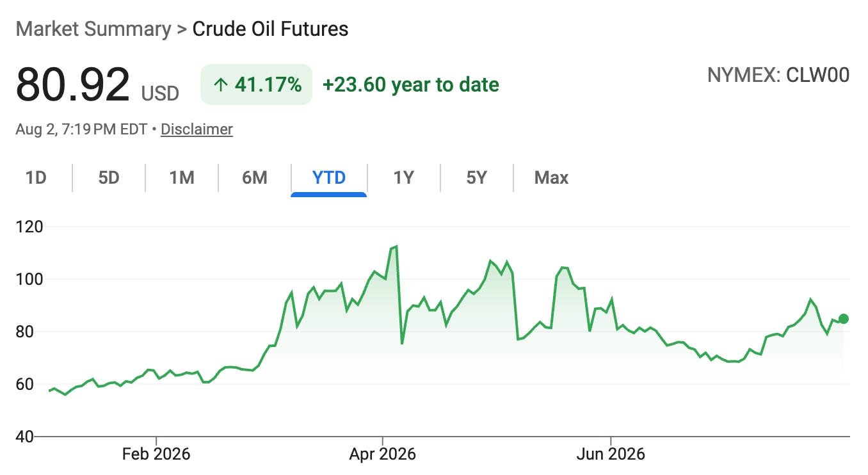Click the Feb 2026 axis label
Screen dimensions: 868x475
(x=156, y=455)
